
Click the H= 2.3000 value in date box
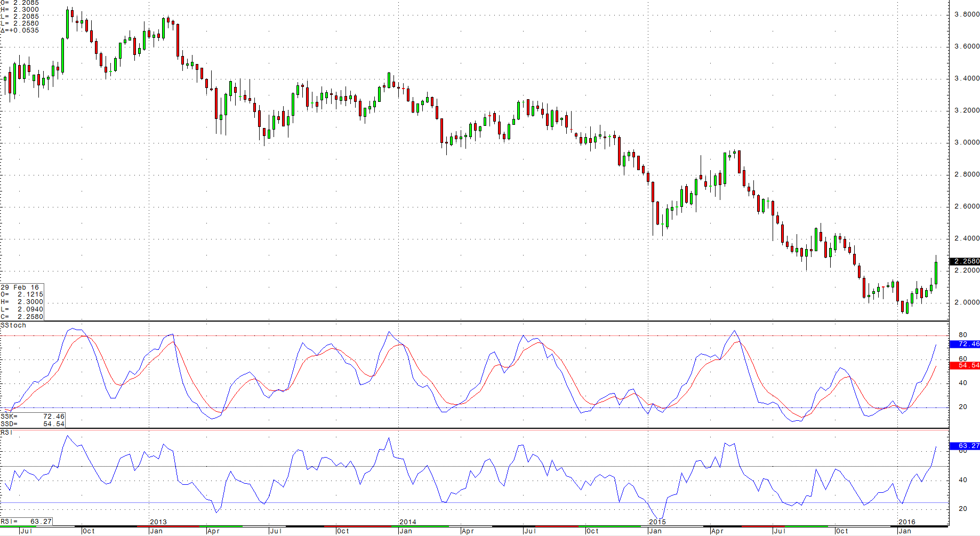(22, 302)
